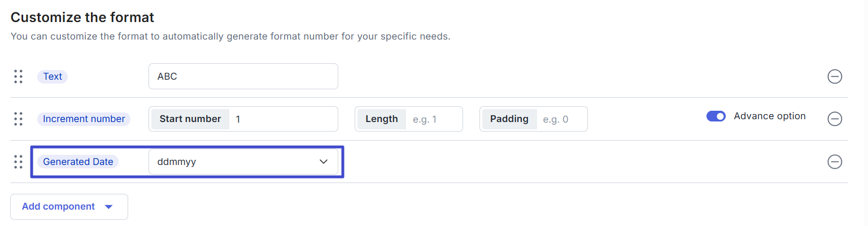Click the Customize the format heading

(82, 18)
